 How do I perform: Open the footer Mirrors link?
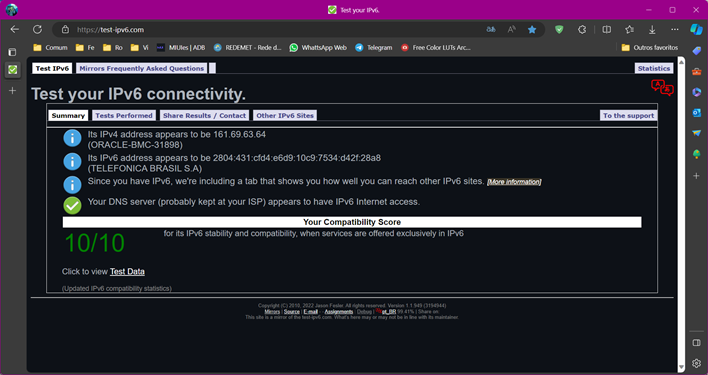coord(272,311)
